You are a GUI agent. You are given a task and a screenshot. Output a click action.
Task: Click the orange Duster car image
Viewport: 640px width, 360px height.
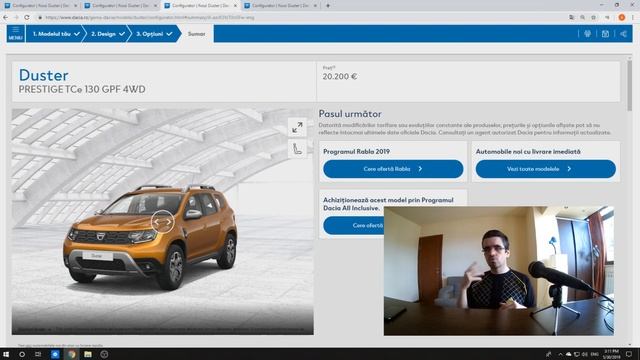coord(150,237)
